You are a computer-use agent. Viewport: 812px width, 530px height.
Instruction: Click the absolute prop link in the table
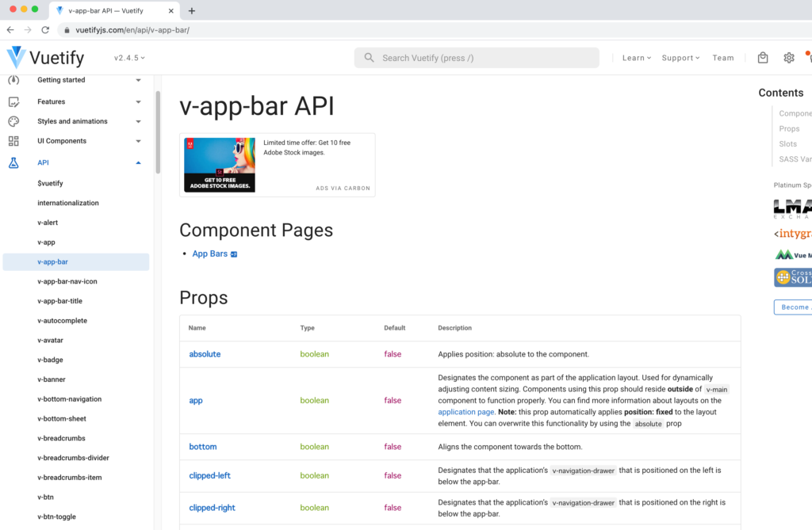pos(205,354)
